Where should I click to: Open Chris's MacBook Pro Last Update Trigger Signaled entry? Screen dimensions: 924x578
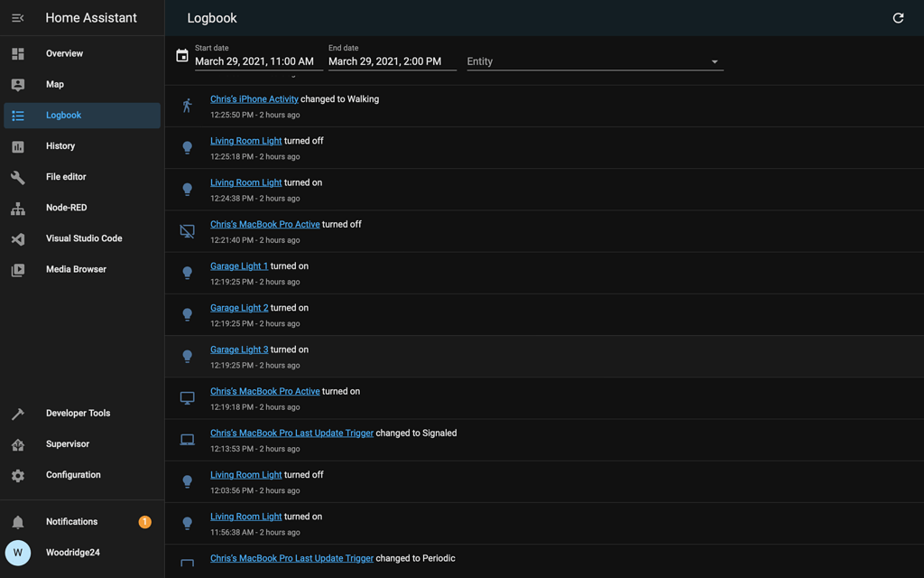pyautogui.click(x=291, y=433)
